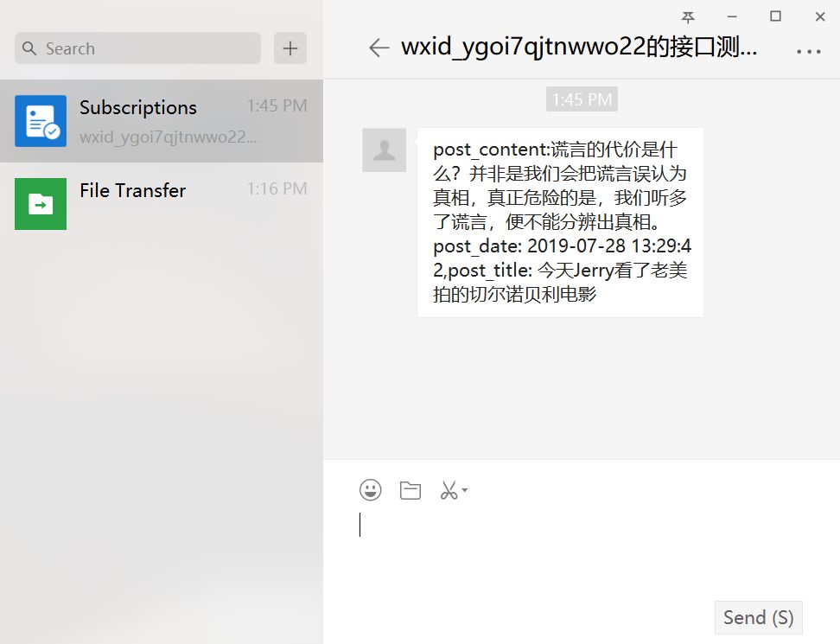The image size is (840, 644).
Task: Select the Subscriptions conversation
Action: (x=162, y=121)
